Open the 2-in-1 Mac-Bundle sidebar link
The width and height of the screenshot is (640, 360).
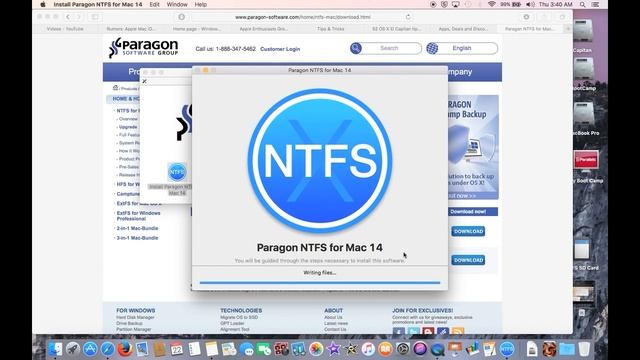pyautogui.click(x=137, y=228)
